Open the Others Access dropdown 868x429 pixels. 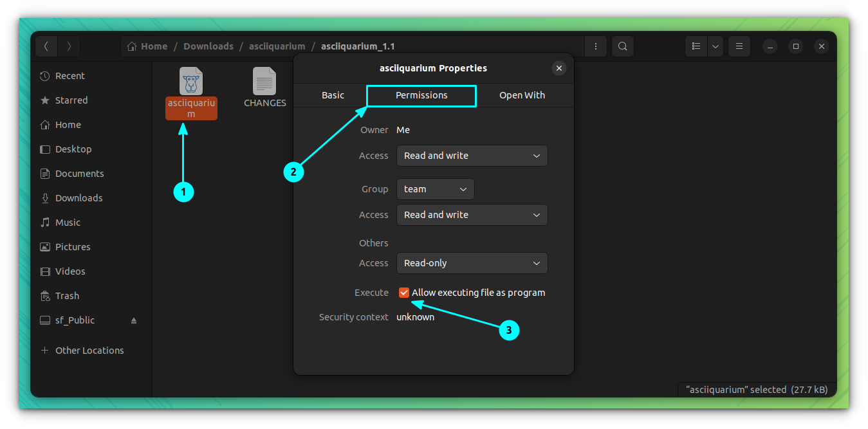(472, 262)
